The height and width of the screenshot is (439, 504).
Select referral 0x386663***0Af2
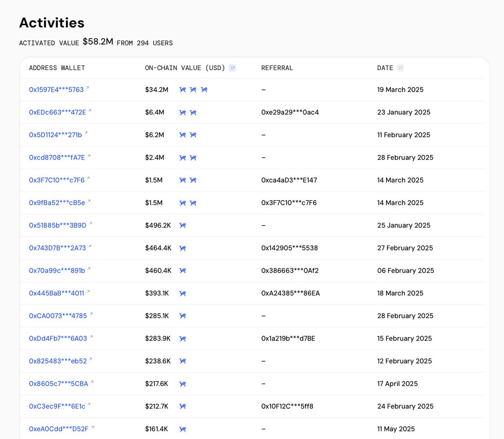[x=290, y=271]
